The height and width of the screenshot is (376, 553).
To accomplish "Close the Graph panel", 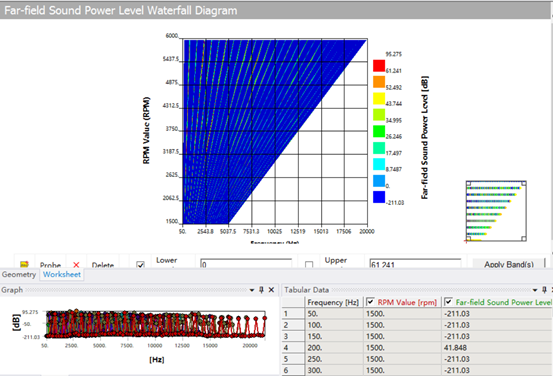I will pos(271,290).
